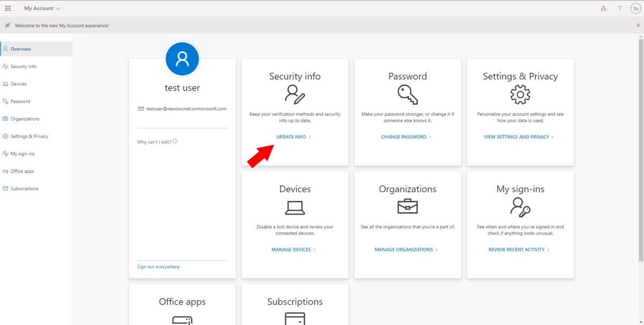The width and height of the screenshot is (644, 325).
Task: Click Sign out everywhere
Action: point(157,267)
